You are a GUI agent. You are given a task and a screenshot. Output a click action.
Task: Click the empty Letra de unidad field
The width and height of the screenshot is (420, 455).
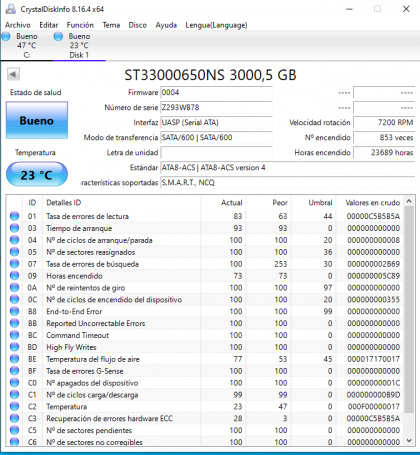click(216, 152)
